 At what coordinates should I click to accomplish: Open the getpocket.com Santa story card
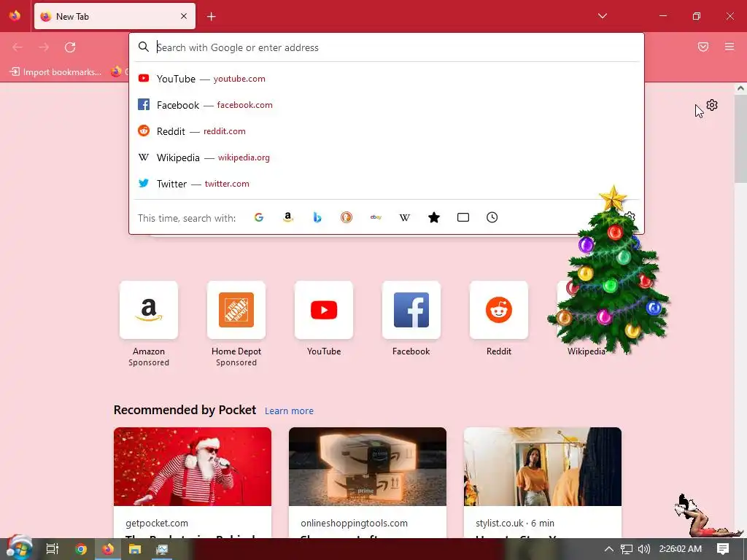click(x=193, y=483)
